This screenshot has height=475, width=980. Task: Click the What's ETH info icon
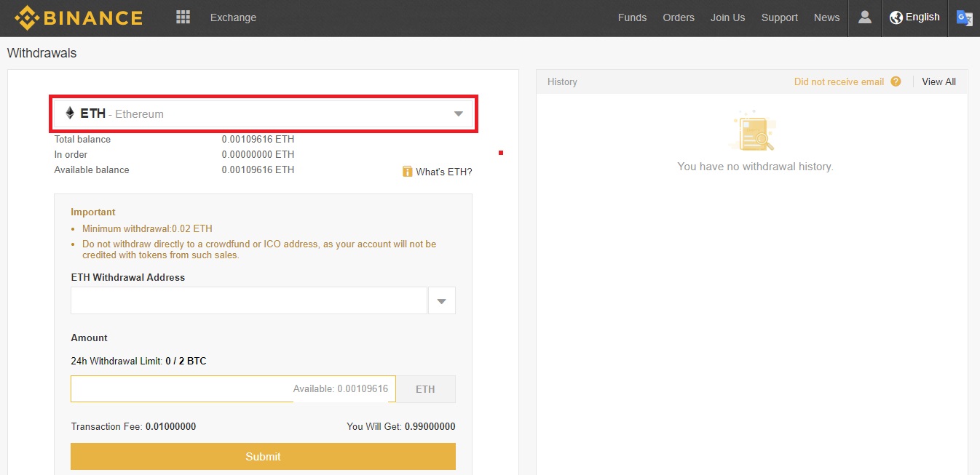[408, 172]
